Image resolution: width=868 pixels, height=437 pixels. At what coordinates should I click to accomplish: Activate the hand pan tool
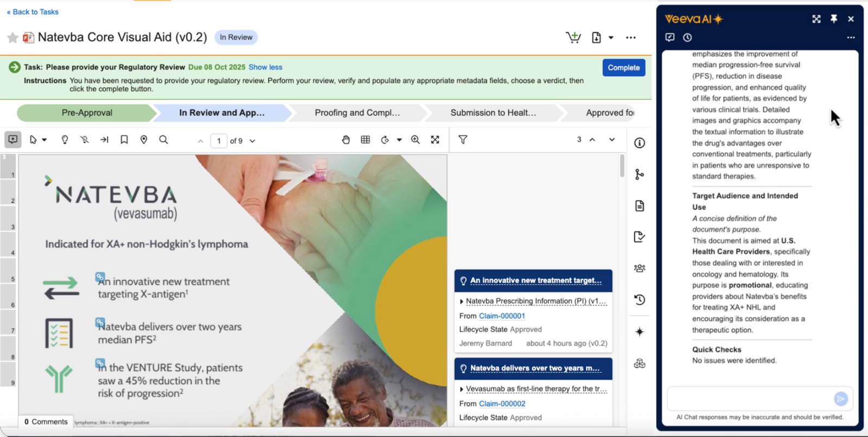pyautogui.click(x=346, y=140)
